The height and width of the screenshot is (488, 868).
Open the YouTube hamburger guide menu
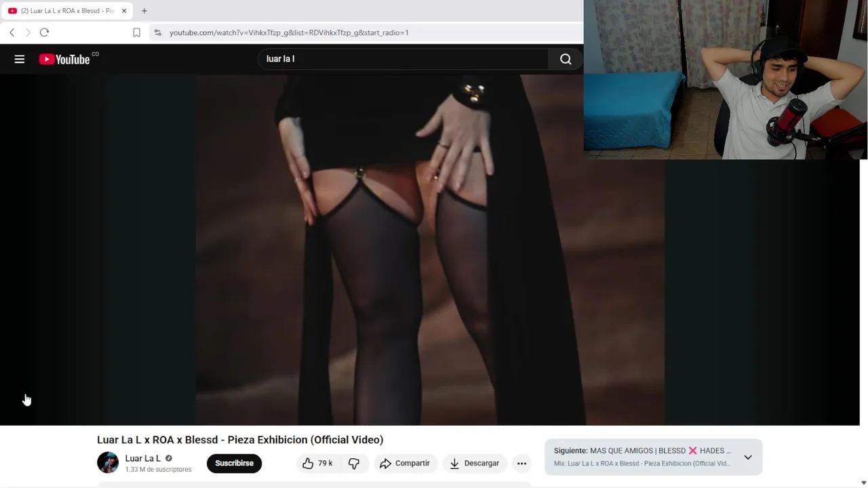[x=20, y=60]
